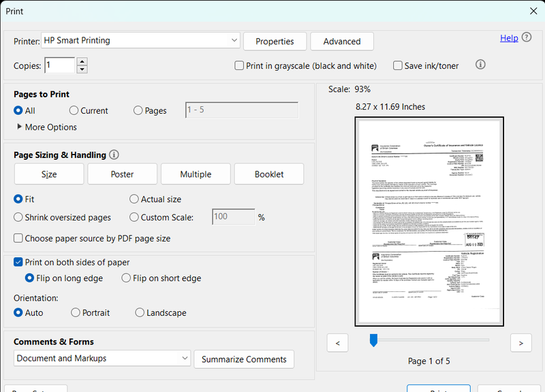Click the printer Properties button
The width and height of the screenshot is (545, 392).
(x=275, y=42)
